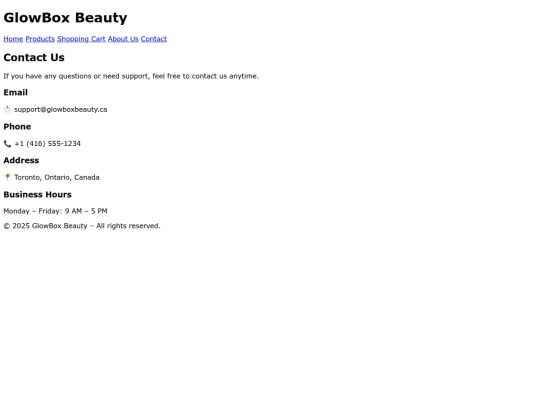The image size is (540, 405).
Task: Select the Contact Us heading
Action: (x=34, y=57)
